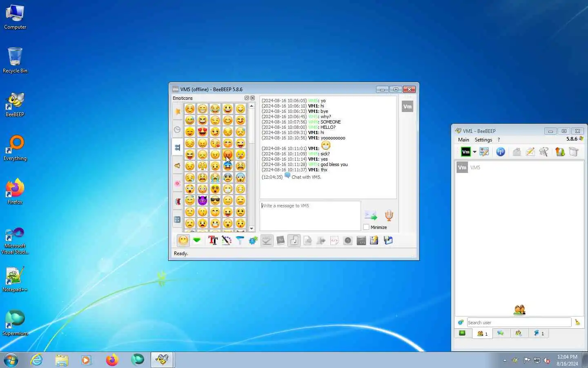Viewport: 588px width, 368px height.
Task: Click the user list settings gear icon
Action: pyautogui.click(x=461, y=322)
